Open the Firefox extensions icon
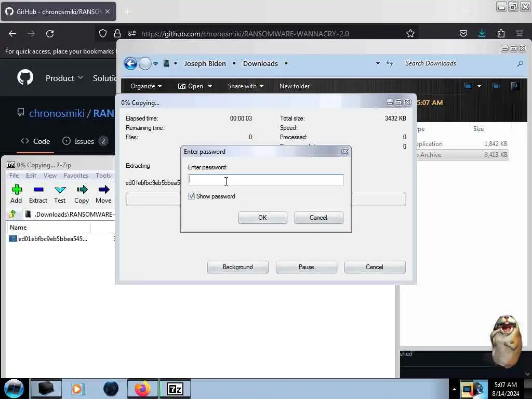532x399 pixels. click(x=501, y=33)
